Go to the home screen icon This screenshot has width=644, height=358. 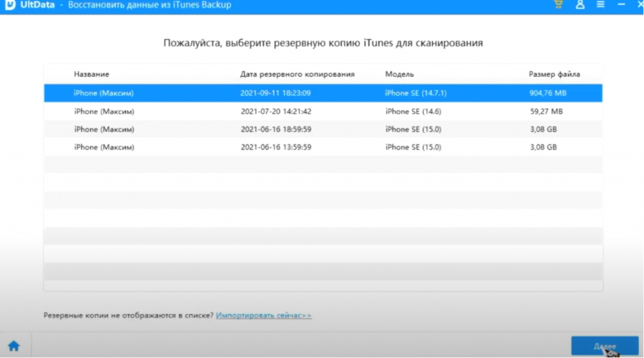point(14,346)
